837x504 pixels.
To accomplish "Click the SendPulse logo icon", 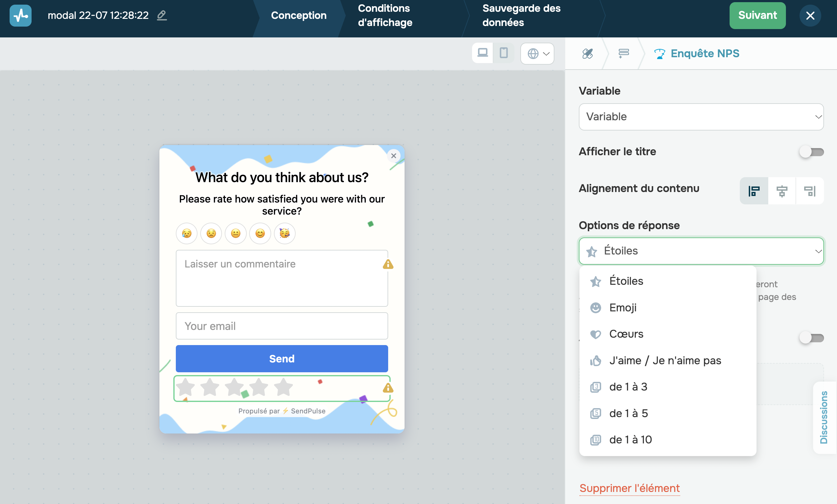I will (x=21, y=15).
